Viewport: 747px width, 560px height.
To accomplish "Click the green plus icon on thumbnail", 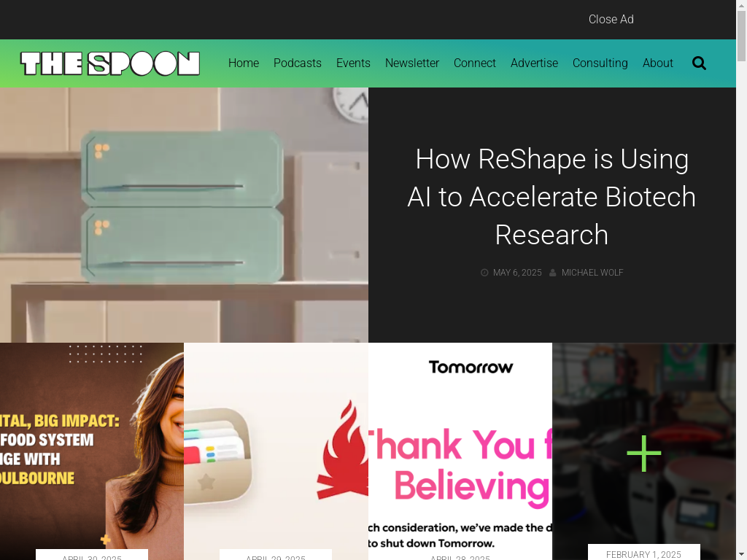I will (643, 454).
